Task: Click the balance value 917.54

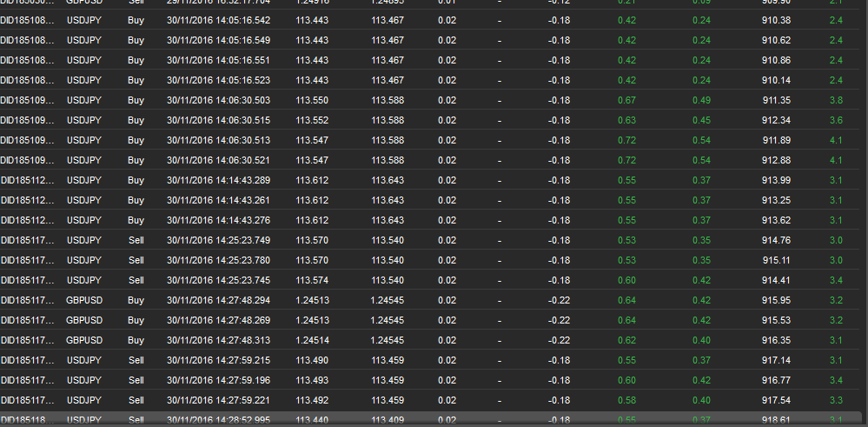Action: (776, 400)
